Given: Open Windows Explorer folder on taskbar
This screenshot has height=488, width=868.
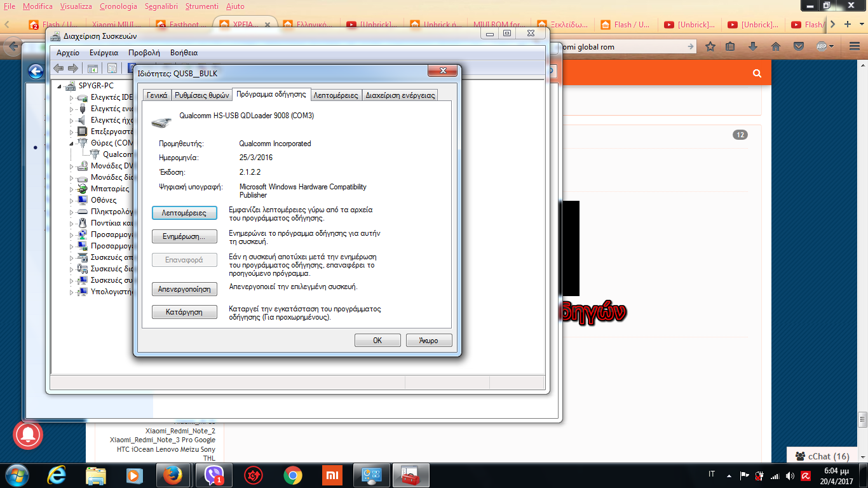Looking at the screenshot, I should (95, 475).
